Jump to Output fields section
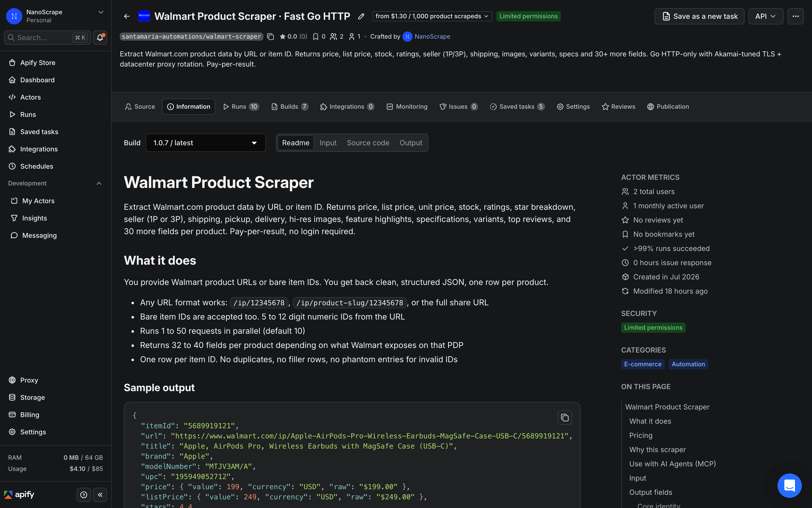 [651, 492]
